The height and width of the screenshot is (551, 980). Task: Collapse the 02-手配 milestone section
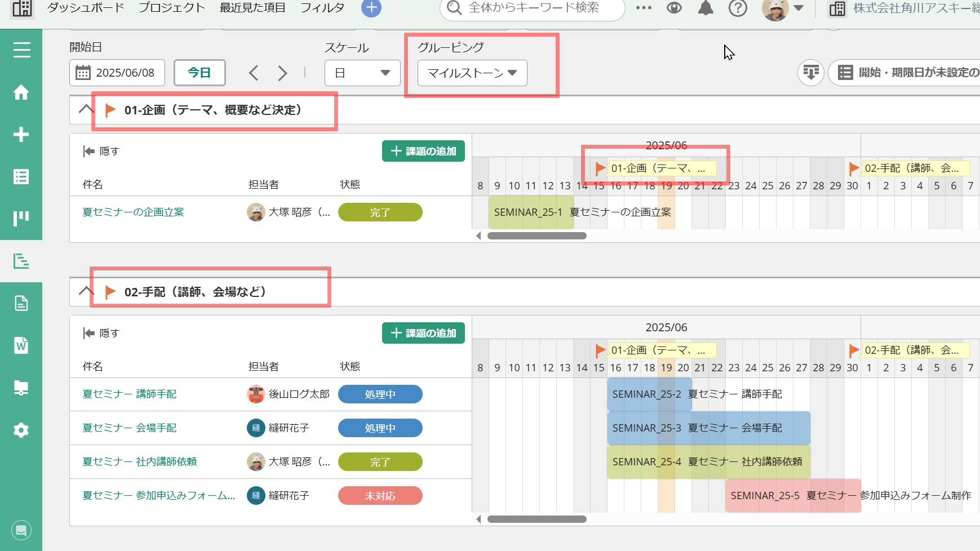[x=86, y=291]
